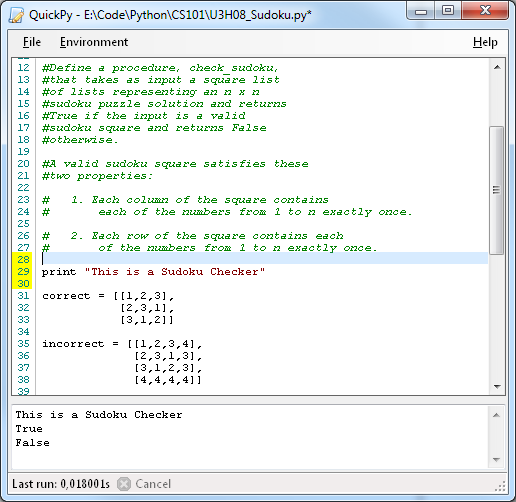Click the 'correct' variable on line 31
This screenshot has width=516, height=502.
point(66,296)
